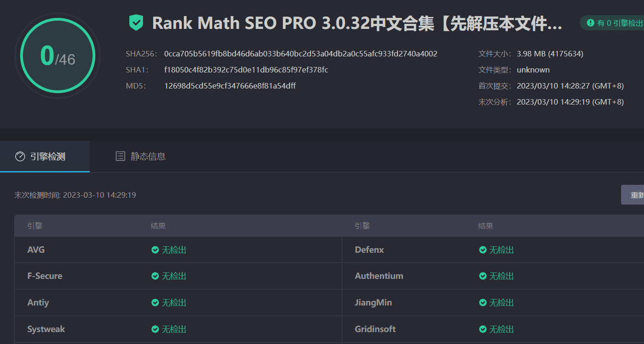The image size is (644, 344).
Task: Click the MD5: label
Action: pyautogui.click(x=136, y=86)
